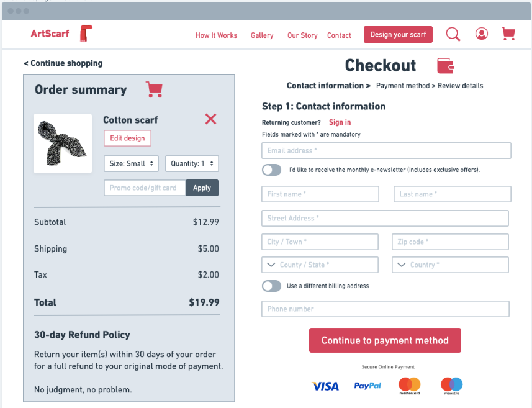
Task: Click the VISA payment logo
Action: point(325,386)
